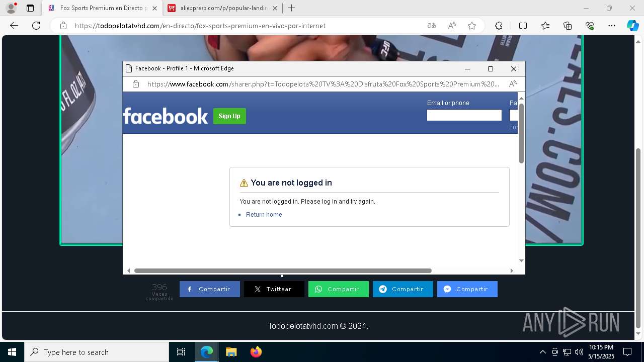The width and height of the screenshot is (644, 362).
Task: Click warning icon beside not logged in
Action: coord(244,183)
